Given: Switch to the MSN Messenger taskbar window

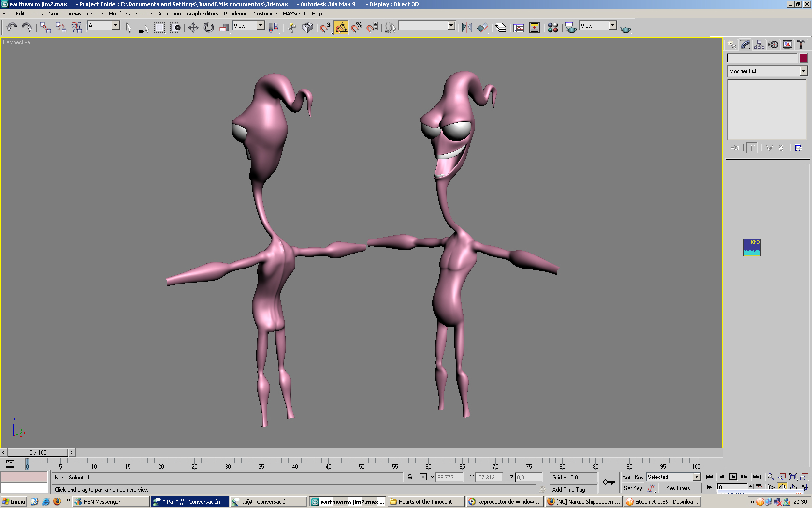Looking at the screenshot, I should (x=111, y=502).
